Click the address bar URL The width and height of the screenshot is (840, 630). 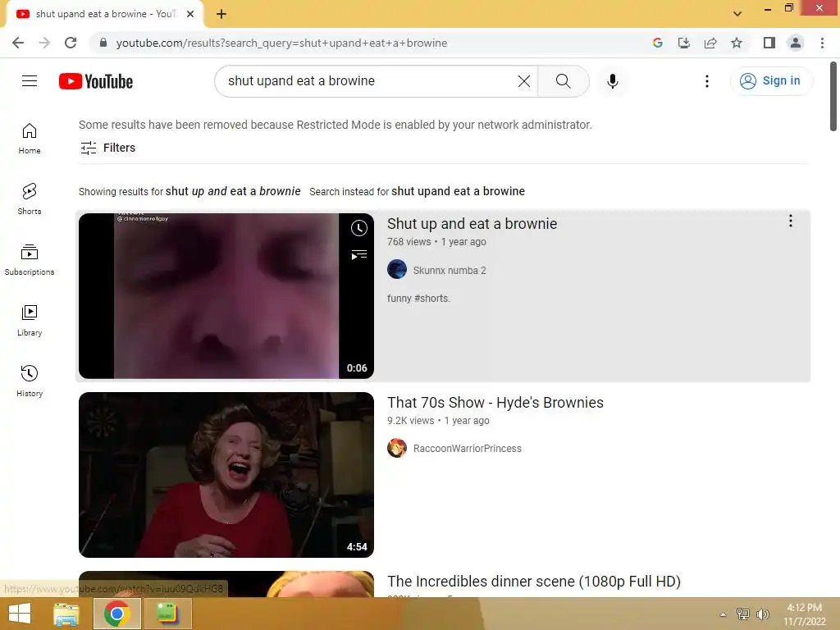[281, 43]
